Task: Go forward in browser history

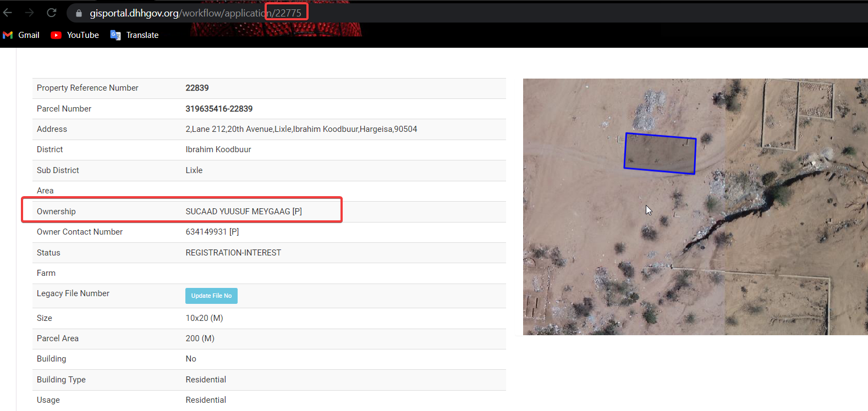Action: coord(30,13)
